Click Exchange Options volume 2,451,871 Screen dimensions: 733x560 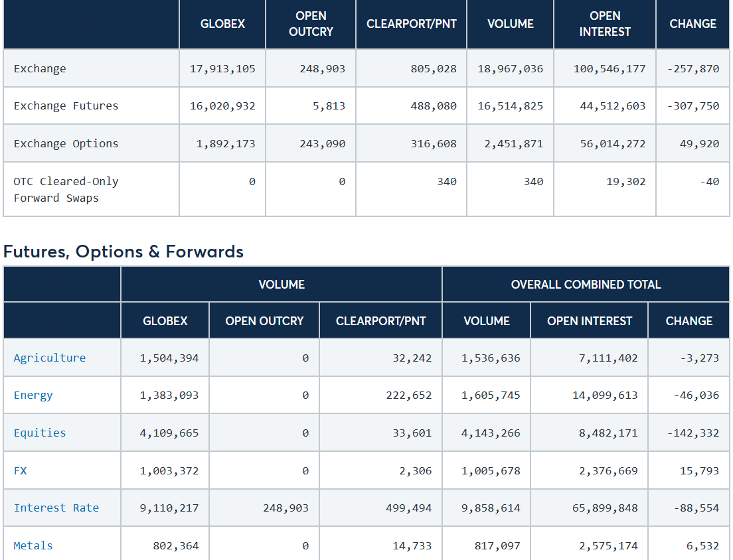tap(514, 144)
